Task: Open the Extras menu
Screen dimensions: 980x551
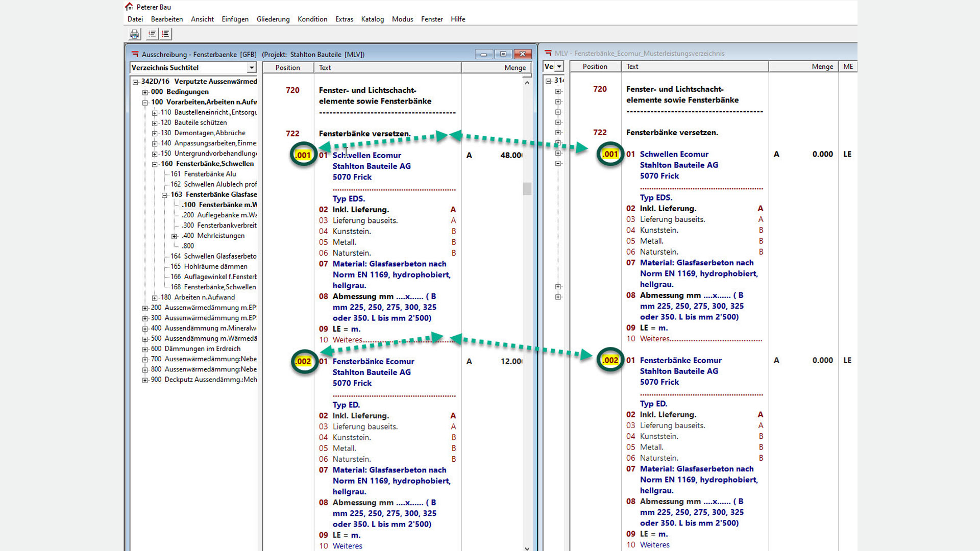Action: [x=344, y=19]
